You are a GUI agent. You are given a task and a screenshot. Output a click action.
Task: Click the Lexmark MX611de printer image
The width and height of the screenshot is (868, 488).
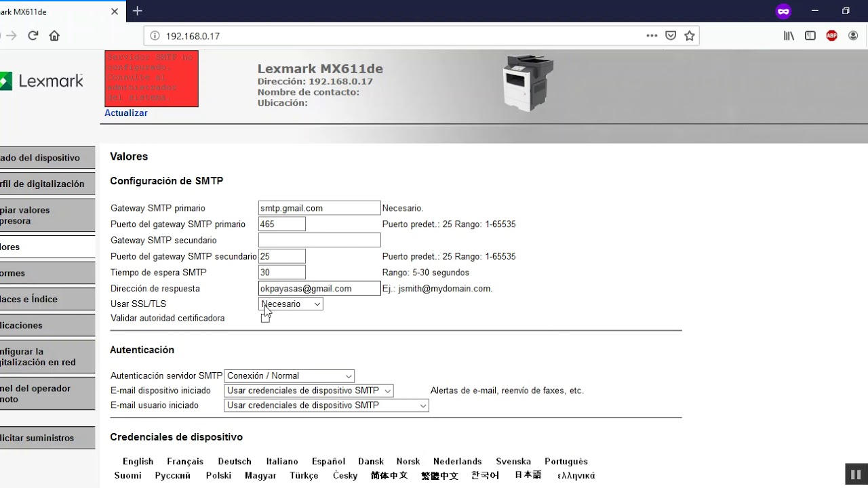click(x=529, y=83)
